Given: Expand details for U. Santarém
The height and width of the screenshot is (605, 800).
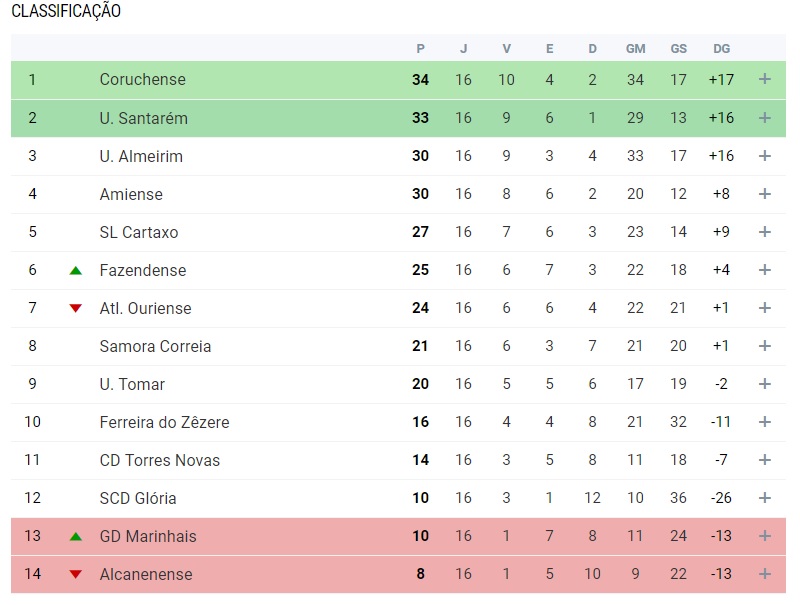Looking at the screenshot, I should pyautogui.click(x=764, y=118).
